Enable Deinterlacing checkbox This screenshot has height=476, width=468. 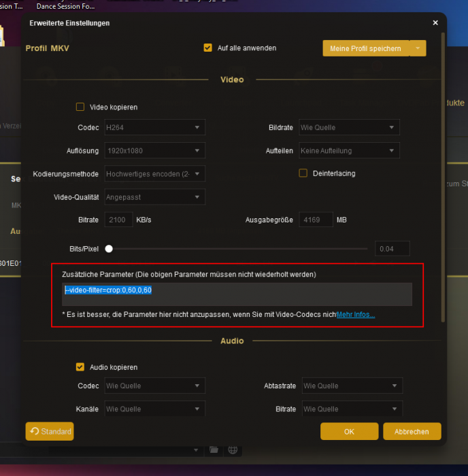303,173
